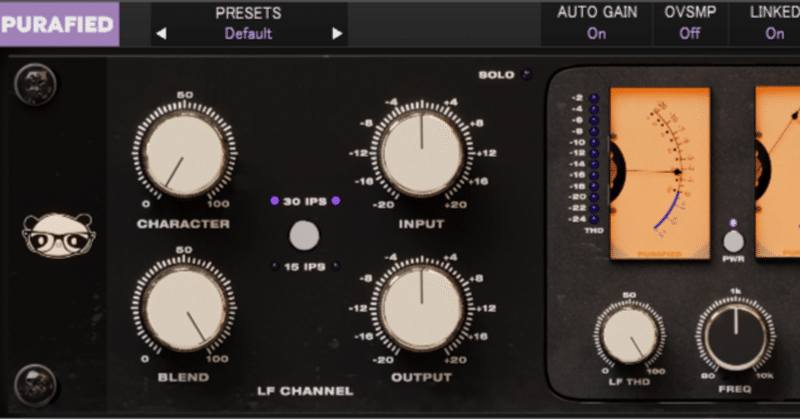Click the PWR power button
The height and width of the screenshot is (419, 800).
point(733,242)
